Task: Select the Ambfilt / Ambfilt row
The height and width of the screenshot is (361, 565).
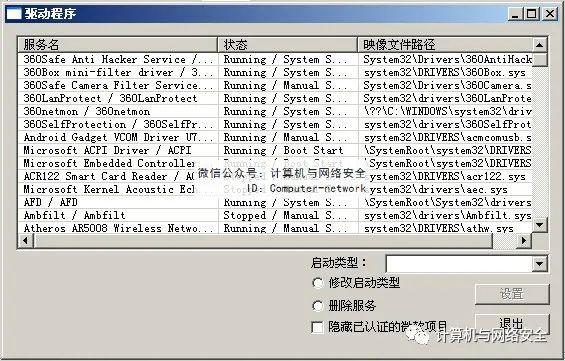Action: pos(275,215)
